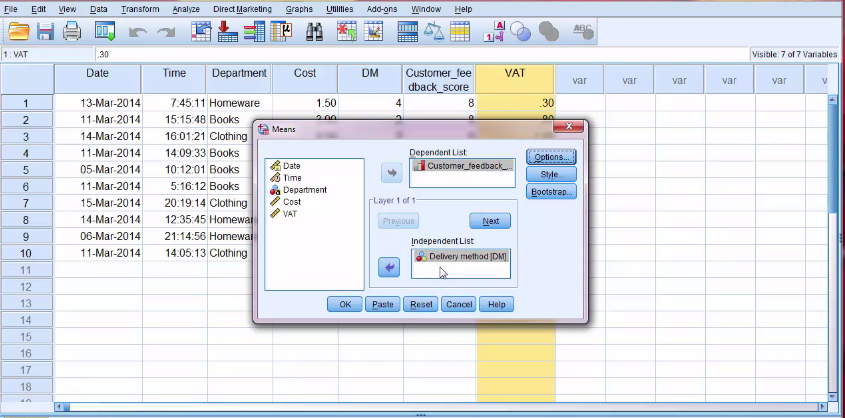
Task: Click the Next layer button
Action: 490,221
